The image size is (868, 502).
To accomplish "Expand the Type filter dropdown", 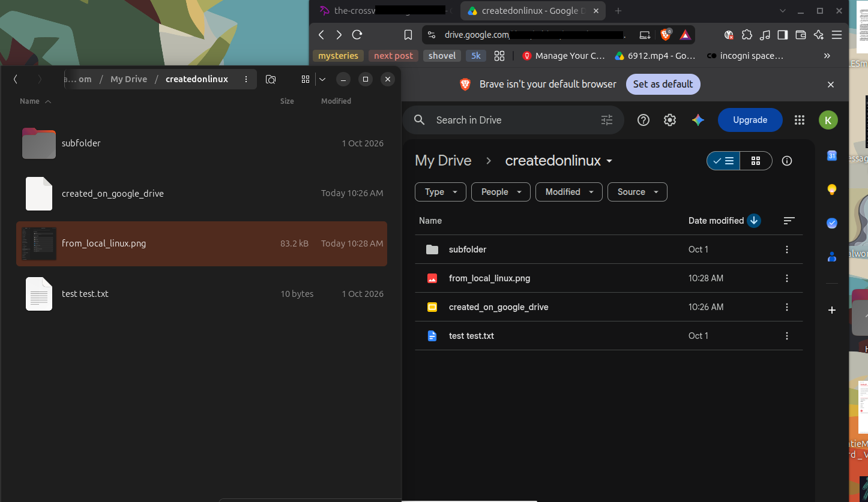I will tap(441, 192).
